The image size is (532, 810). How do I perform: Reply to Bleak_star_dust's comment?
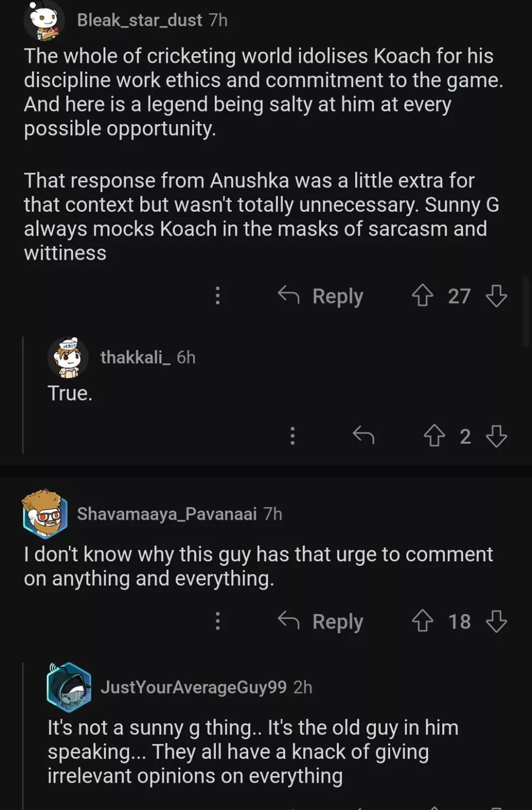coord(321,296)
